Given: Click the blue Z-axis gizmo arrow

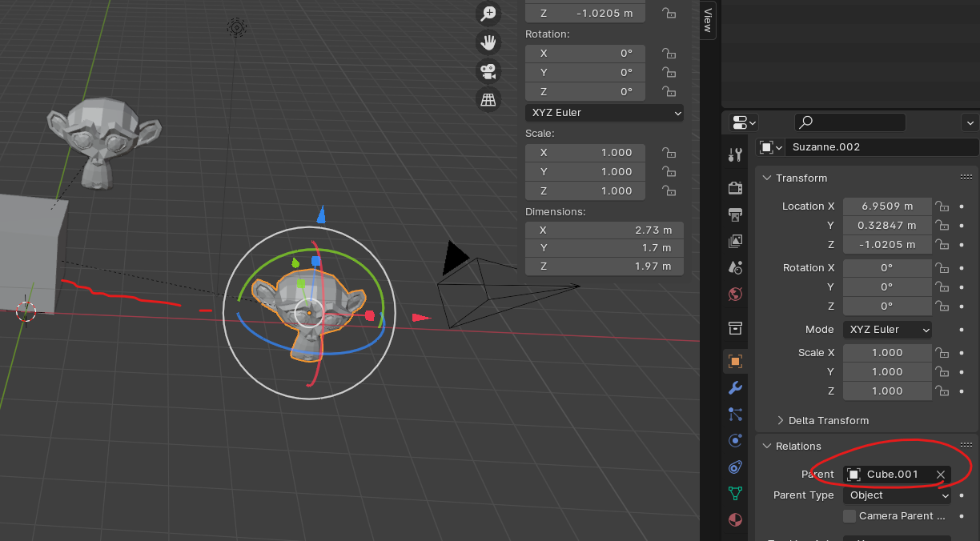Looking at the screenshot, I should pos(321,214).
